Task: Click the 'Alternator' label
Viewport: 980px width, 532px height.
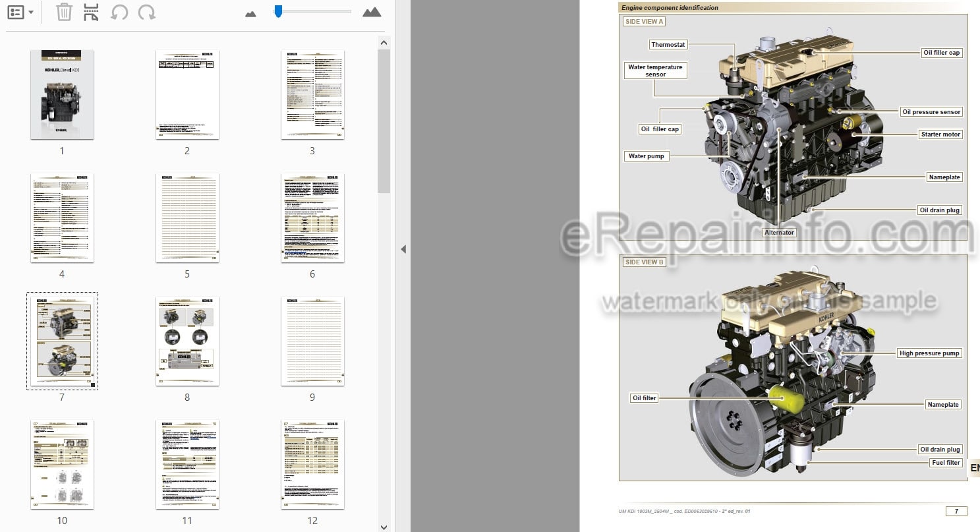Action: 780,233
